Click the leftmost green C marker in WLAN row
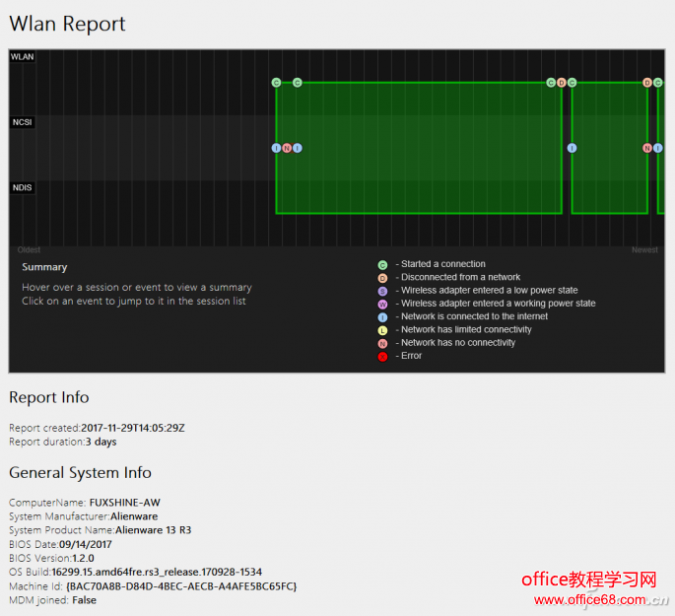 pos(276,82)
